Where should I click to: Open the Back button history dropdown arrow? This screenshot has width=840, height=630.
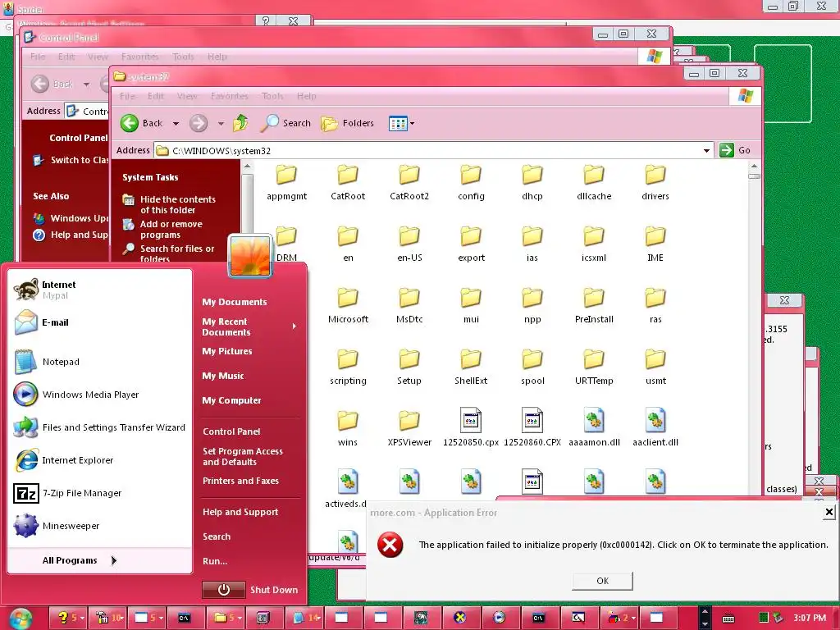click(176, 124)
